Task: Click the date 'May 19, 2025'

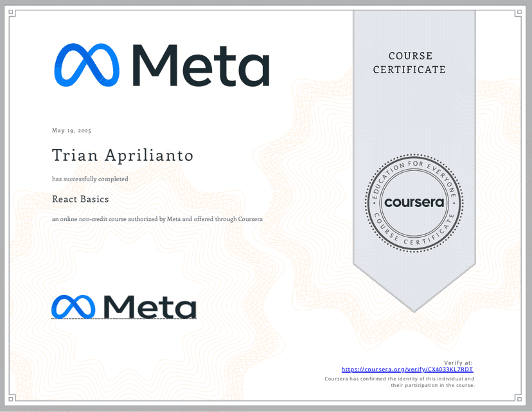Action: pos(71,130)
